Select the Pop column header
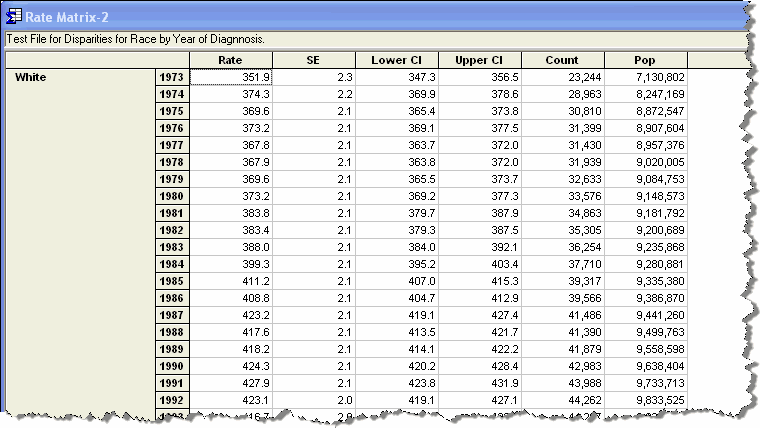The width and height of the screenshot is (760, 428). tap(645, 60)
